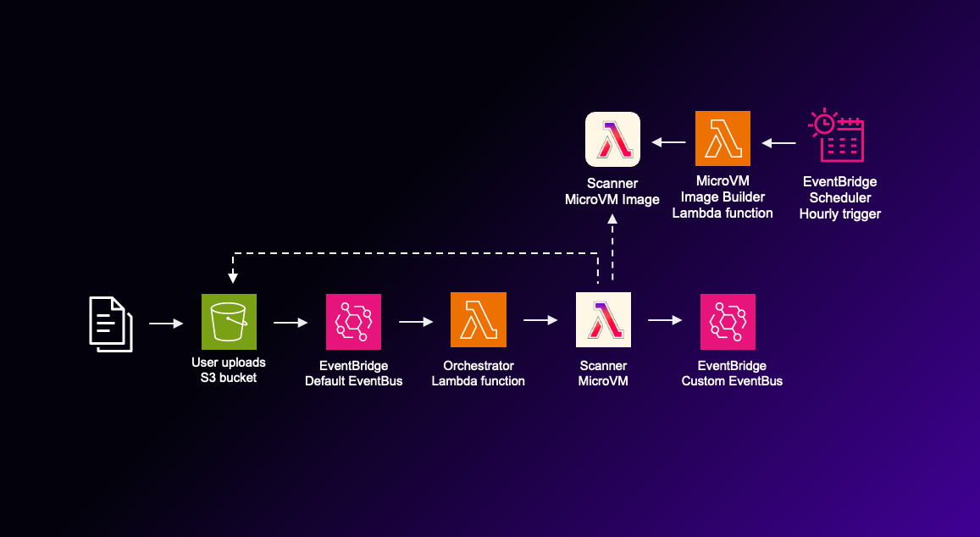Click the 'User uploads S3 bucket' label
The height and width of the screenshot is (537, 980).
(229, 370)
